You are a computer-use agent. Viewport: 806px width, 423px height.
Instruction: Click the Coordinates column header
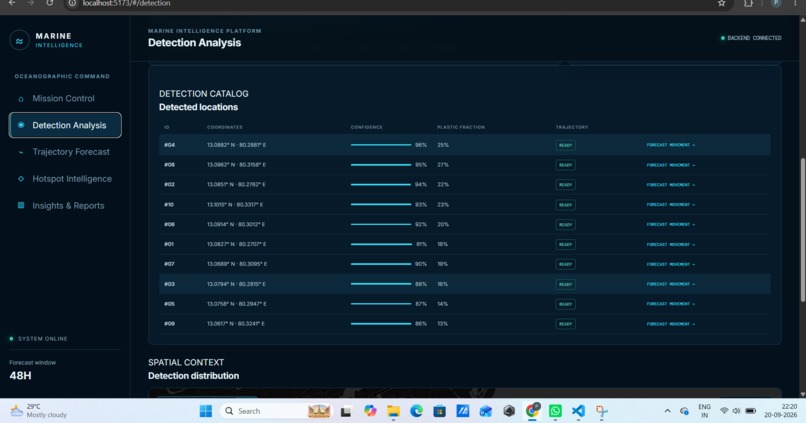(225, 127)
